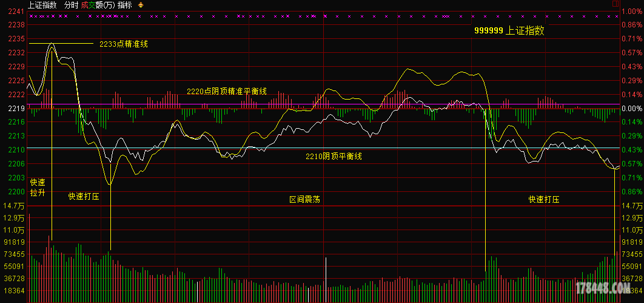The height and width of the screenshot is (303, 644).
Task: Click the 14.7万 volume label on left axis
Action: coord(16,206)
